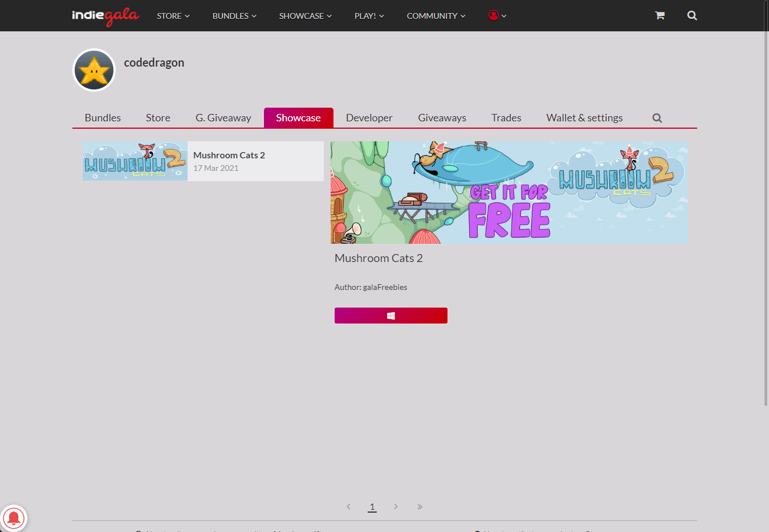Screen dimensions: 769x532
Task: Switch to the Developer tab
Action: tap(369, 118)
